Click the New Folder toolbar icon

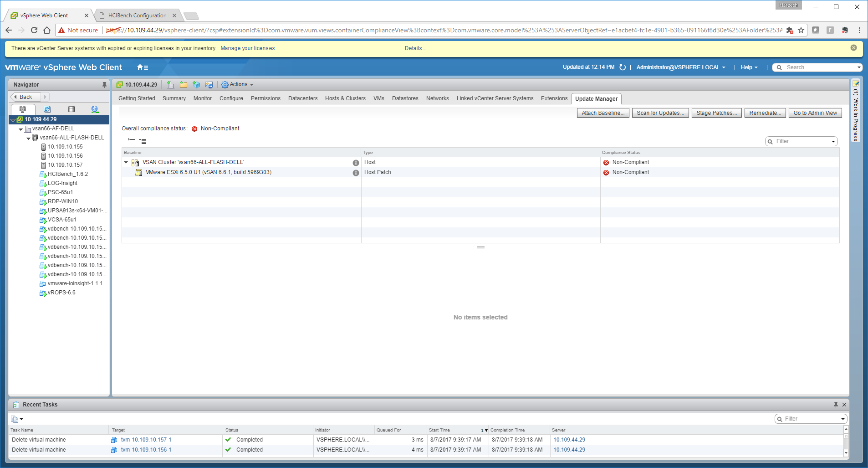(x=184, y=85)
